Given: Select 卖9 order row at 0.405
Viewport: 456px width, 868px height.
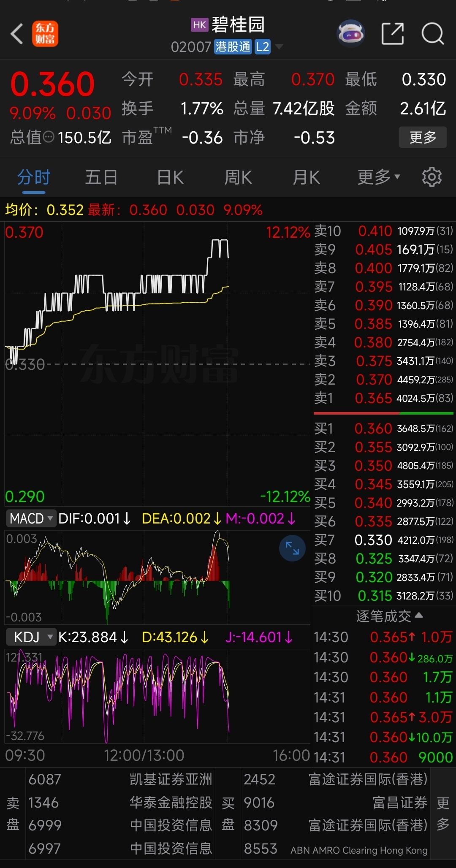Looking at the screenshot, I should coord(383,250).
